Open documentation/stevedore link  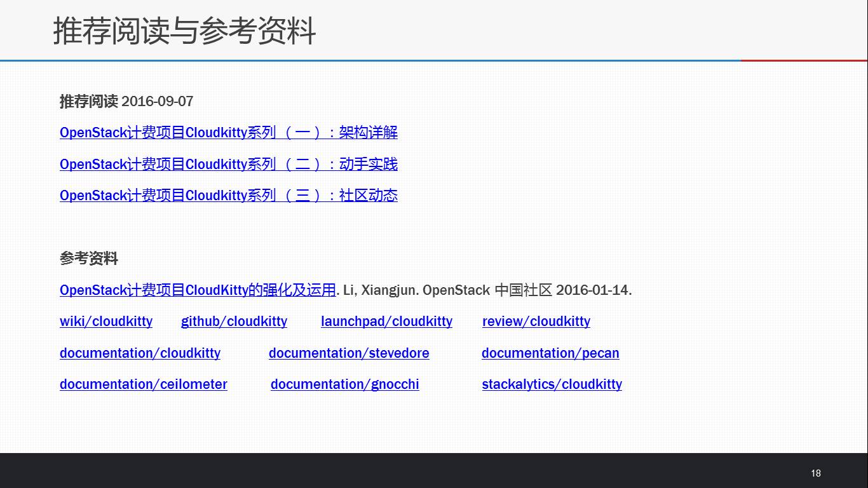pyautogui.click(x=349, y=353)
